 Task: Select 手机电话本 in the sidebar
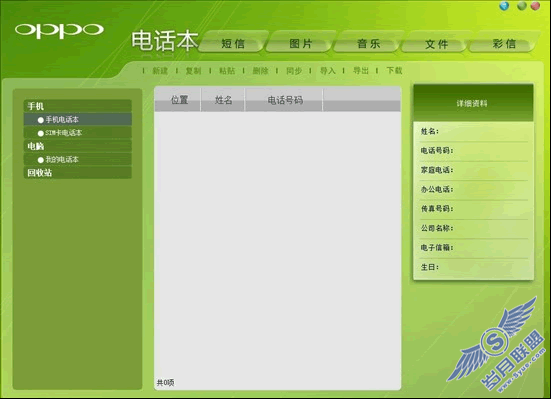coord(78,120)
